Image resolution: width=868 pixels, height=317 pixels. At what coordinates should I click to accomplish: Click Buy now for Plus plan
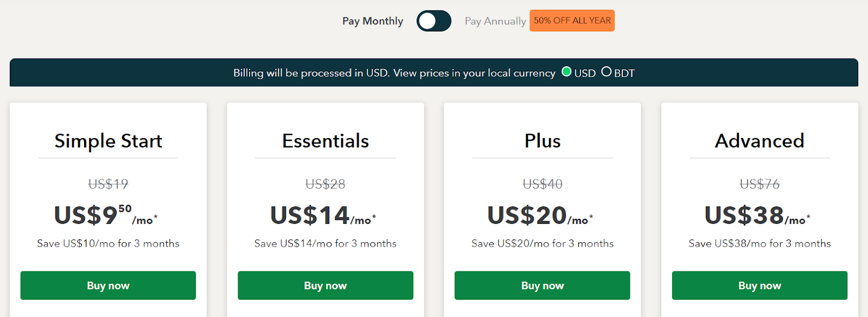(542, 286)
